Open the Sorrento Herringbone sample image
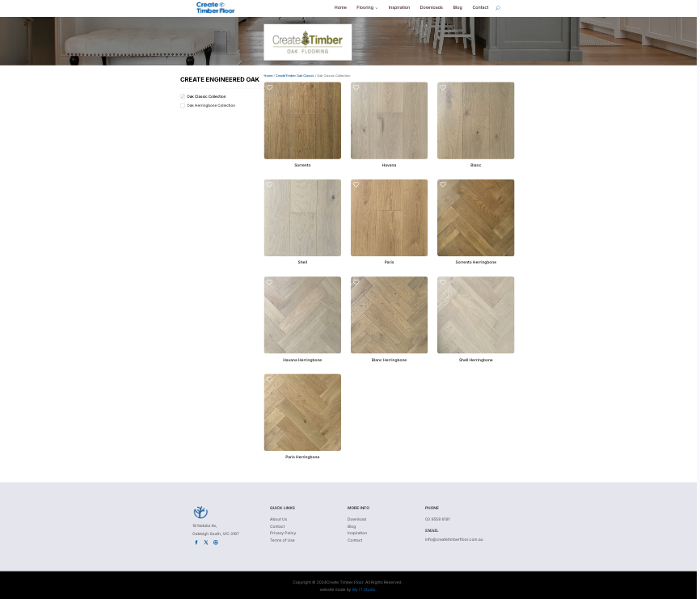This screenshot has width=700, height=599. coord(475,217)
